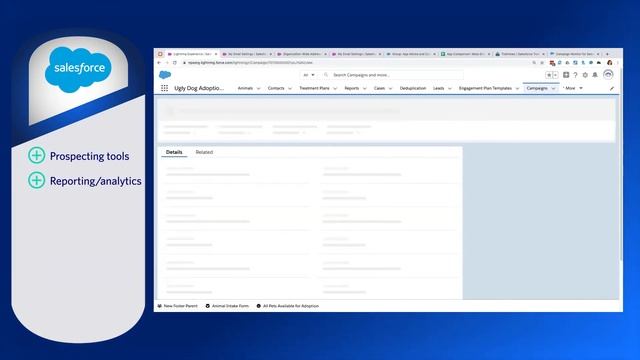
Task: Open the Contacts navigation tab
Action: pyautogui.click(x=276, y=88)
